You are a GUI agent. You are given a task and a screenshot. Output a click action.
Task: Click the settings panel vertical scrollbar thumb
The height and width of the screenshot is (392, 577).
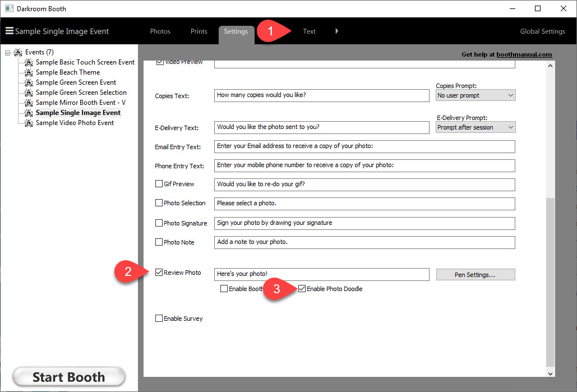(x=550, y=282)
